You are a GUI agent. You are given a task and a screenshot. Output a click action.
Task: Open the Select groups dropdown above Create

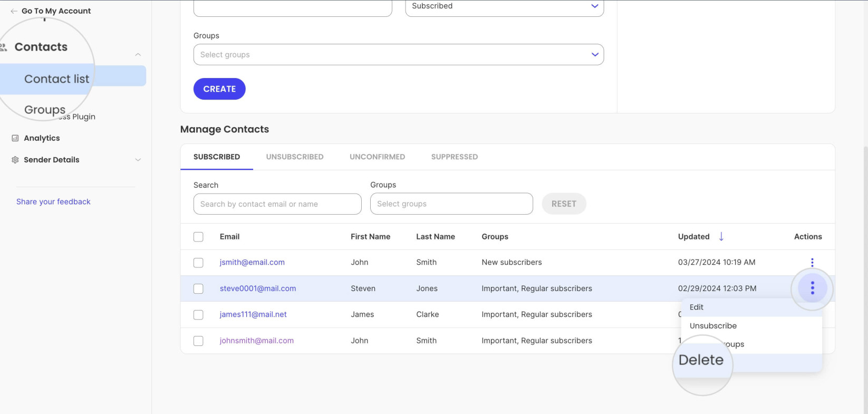[399, 55]
